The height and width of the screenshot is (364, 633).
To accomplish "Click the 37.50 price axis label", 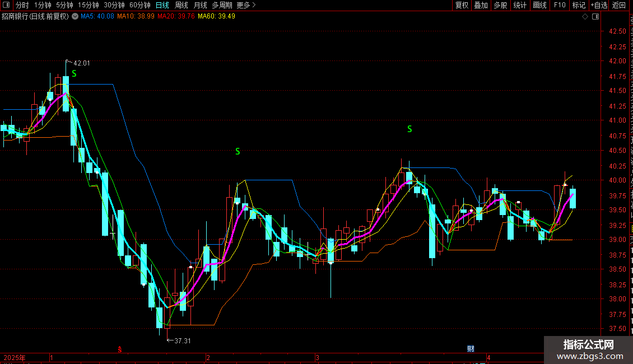I will [x=617, y=329].
